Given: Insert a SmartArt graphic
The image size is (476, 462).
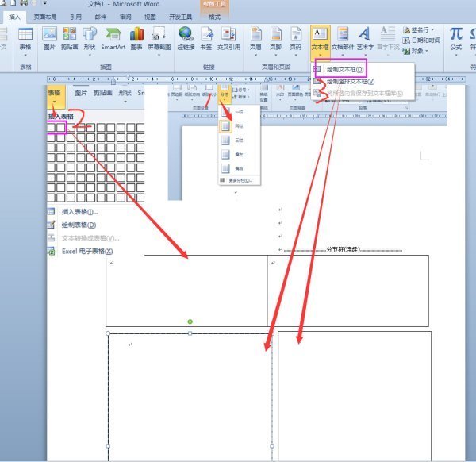Looking at the screenshot, I should tap(113, 38).
